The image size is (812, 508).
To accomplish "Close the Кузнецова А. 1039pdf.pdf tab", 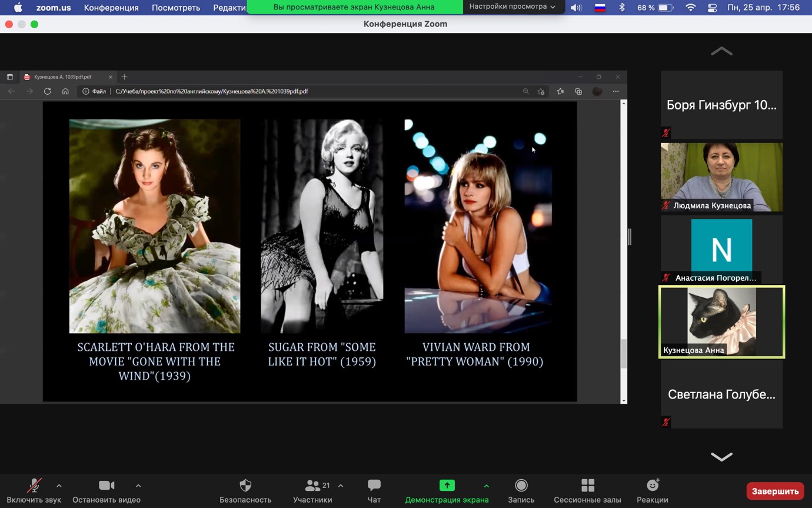I will pos(110,77).
